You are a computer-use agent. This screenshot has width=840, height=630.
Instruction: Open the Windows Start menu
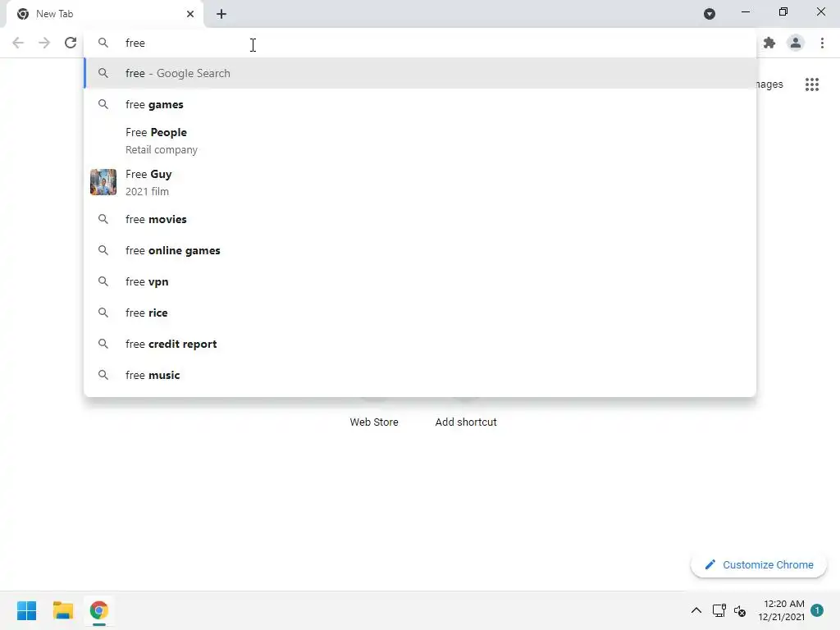pos(27,610)
